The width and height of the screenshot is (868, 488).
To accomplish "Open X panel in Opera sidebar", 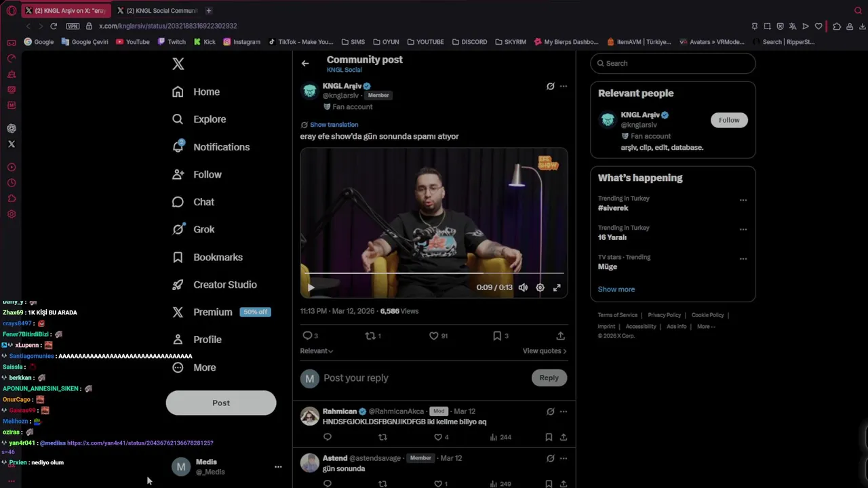I will click(12, 144).
